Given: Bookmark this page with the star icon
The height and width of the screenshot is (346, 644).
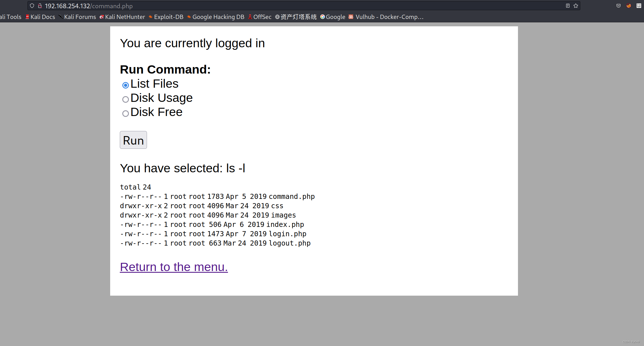Looking at the screenshot, I should point(576,6).
